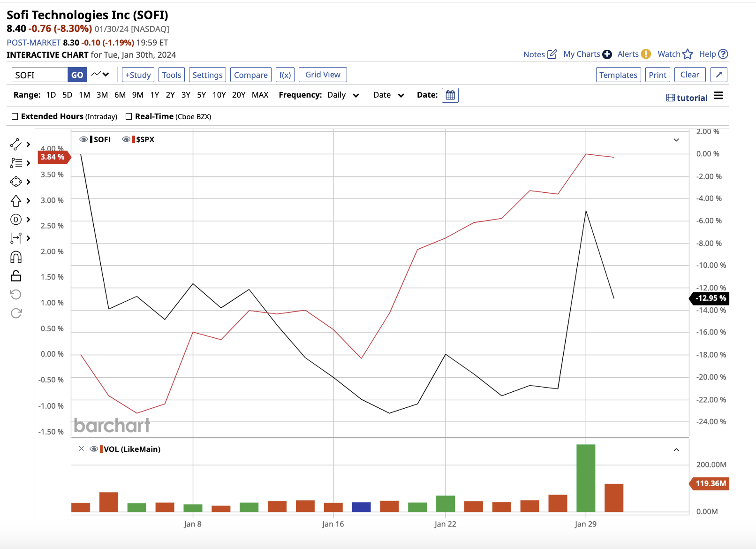Screen dimensions: 756x549
Task: Add symbol to Watch star
Action: 688,54
